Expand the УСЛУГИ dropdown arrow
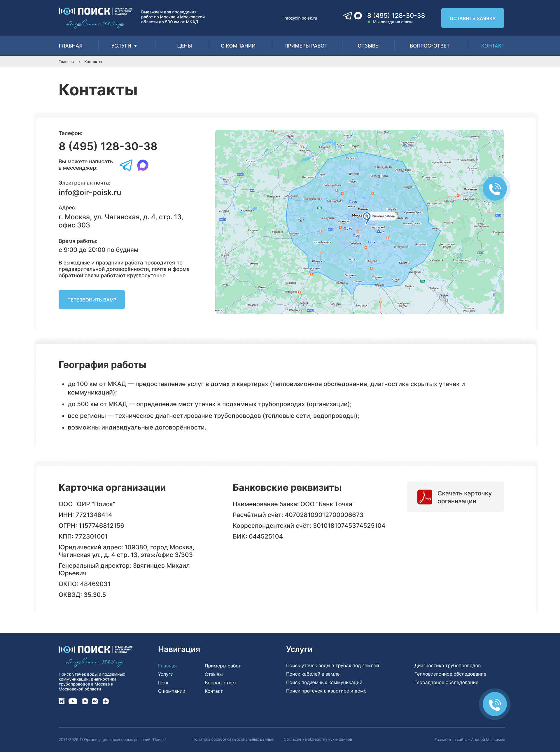This screenshot has width=560, height=752. point(136,46)
